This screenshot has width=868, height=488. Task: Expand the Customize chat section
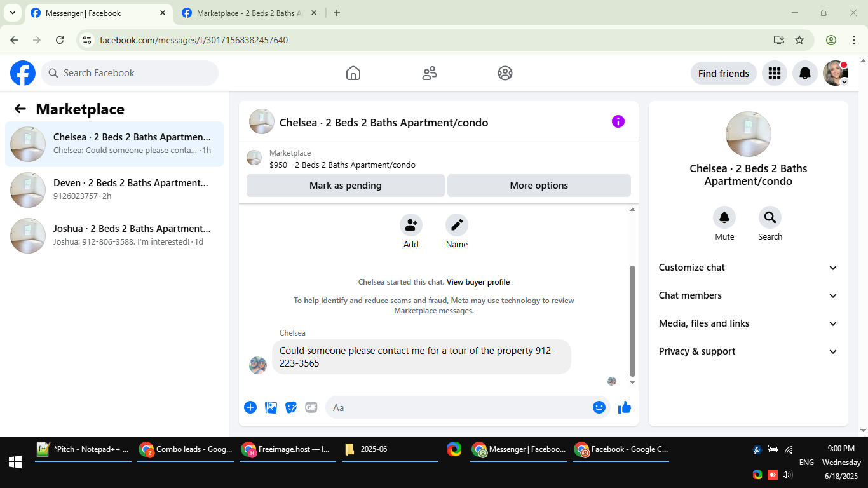pos(749,268)
